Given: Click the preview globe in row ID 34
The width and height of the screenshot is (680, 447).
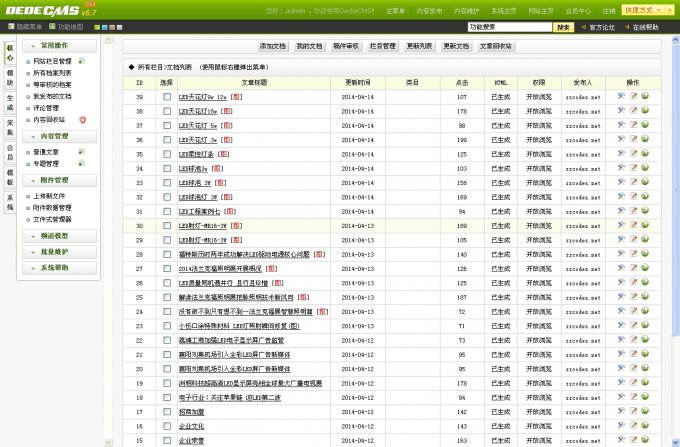Looking at the screenshot, I should 645,167.
